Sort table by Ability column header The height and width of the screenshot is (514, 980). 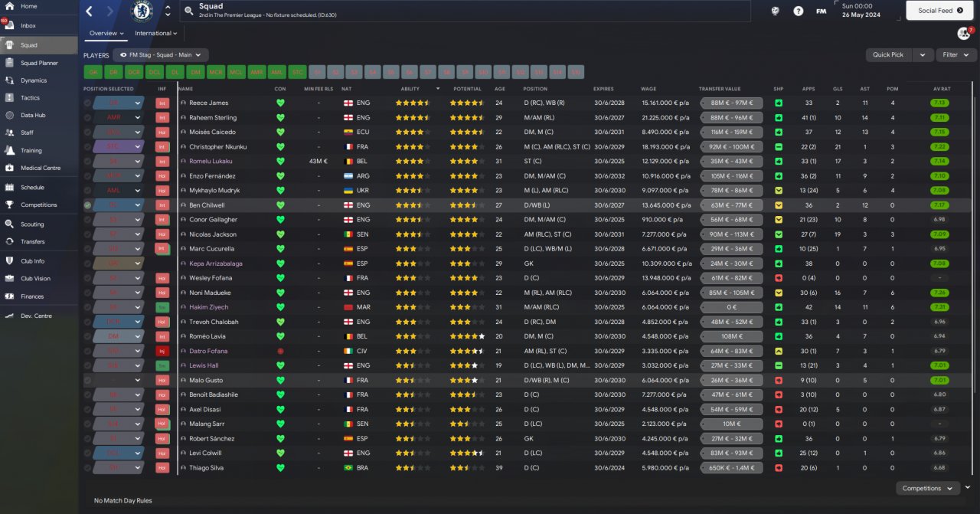410,89
